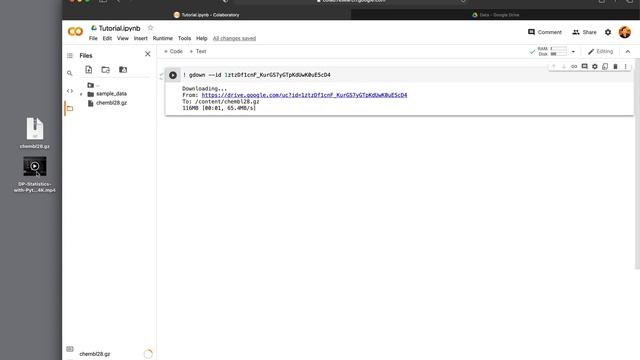Click the Comment button
640x360 pixels.
tap(544, 32)
